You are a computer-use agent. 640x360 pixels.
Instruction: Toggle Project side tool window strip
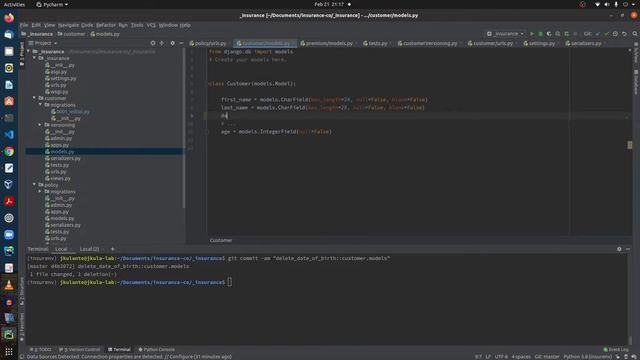click(x=22, y=53)
